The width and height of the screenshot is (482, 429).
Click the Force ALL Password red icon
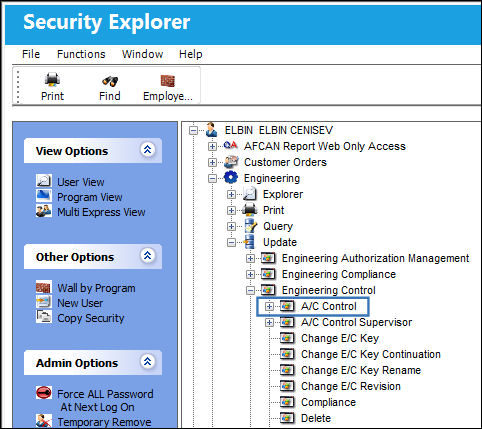point(44,393)
